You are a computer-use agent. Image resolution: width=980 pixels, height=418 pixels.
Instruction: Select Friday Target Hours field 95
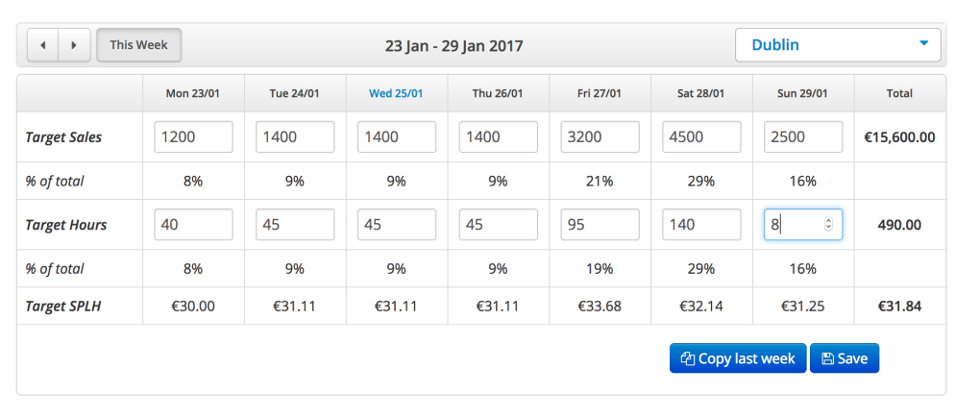coord(600,224)
